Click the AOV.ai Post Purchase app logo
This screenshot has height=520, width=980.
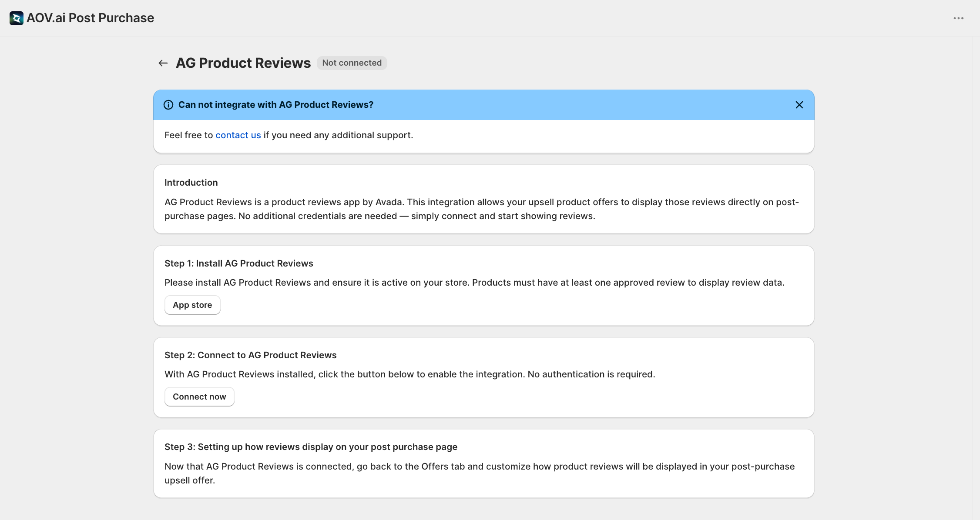(x=16, y=18)
